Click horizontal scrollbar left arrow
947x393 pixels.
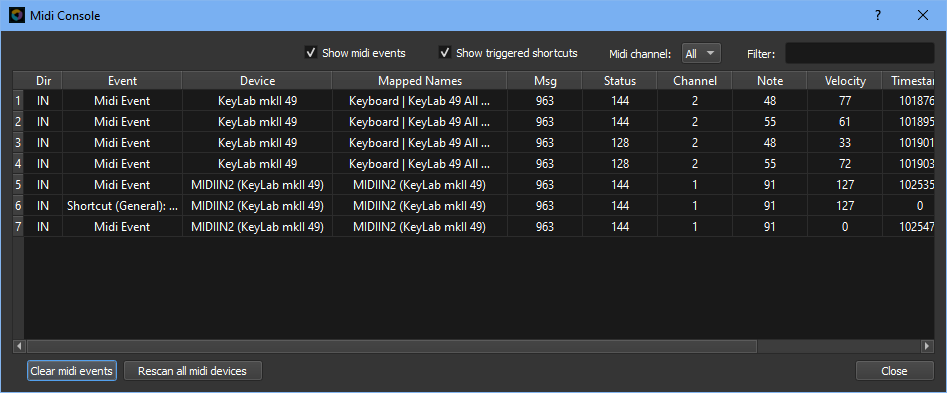(19, 346)
